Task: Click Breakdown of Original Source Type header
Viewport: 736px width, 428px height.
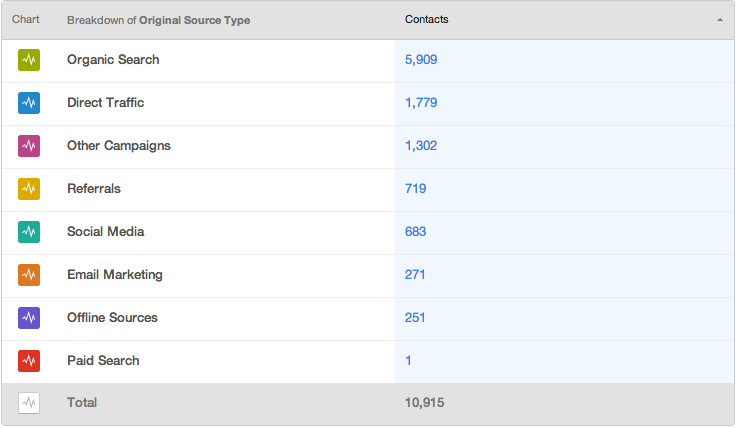Action: pos(158,20)
